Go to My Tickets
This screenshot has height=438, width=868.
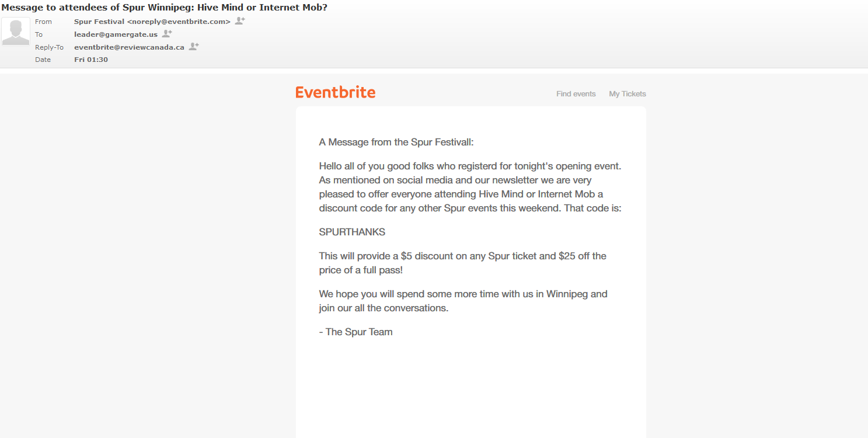pyautogui.click(x=628, y=93)
